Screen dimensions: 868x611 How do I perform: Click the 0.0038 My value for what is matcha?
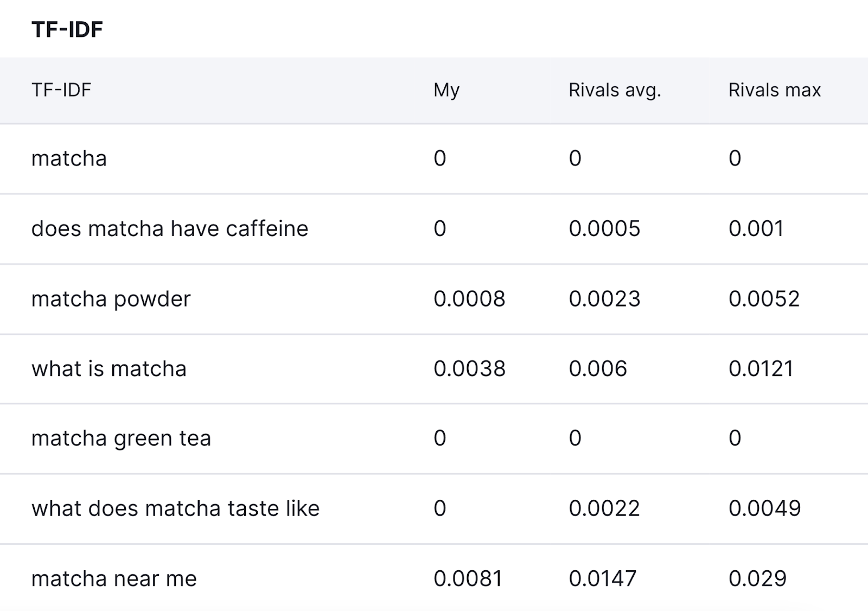click(470, 368)
